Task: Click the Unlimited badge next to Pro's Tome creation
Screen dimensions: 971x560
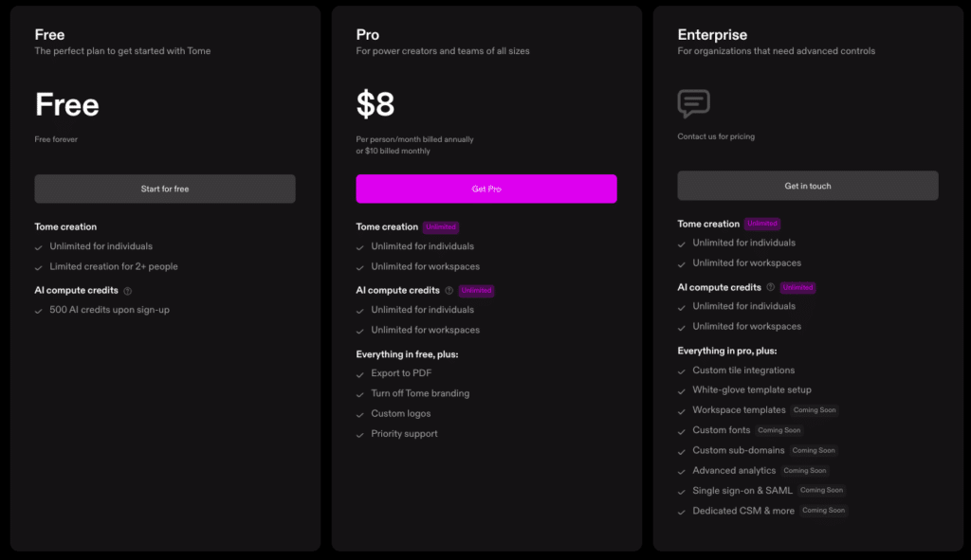Action: tap(440, 226)
